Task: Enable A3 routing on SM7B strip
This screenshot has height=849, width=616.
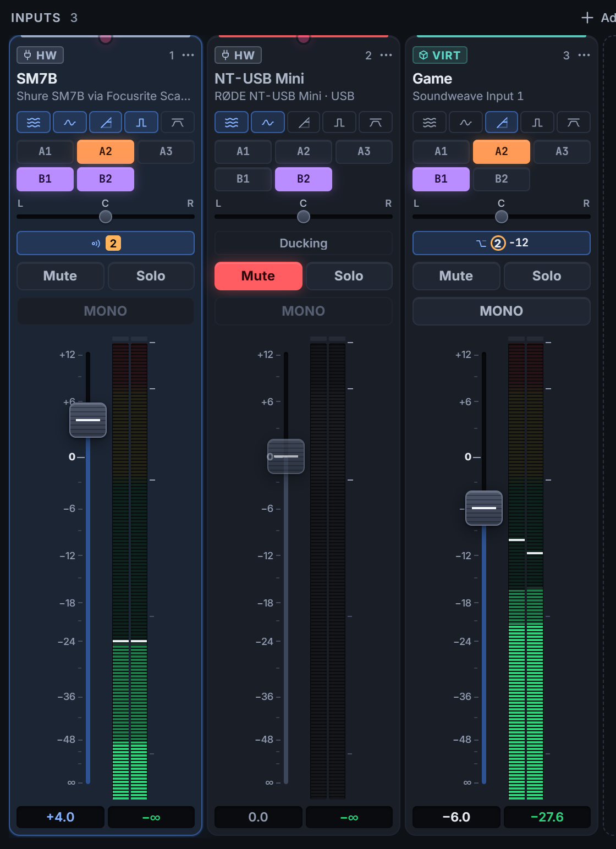Action: click(166, 152)
